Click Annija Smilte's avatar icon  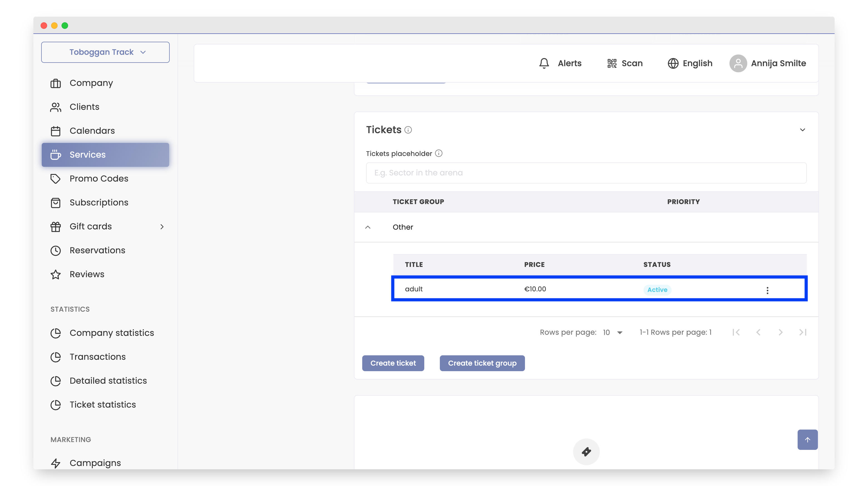(x=738, y=63)
